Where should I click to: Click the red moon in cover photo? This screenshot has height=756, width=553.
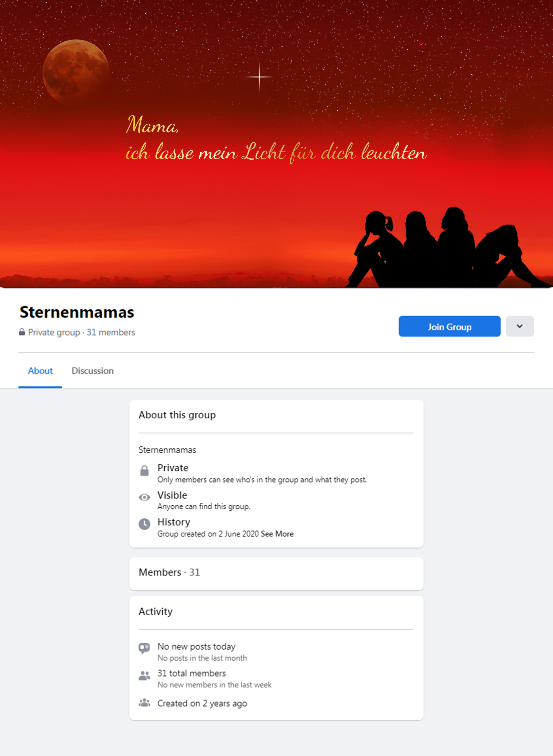pos(76,72)
